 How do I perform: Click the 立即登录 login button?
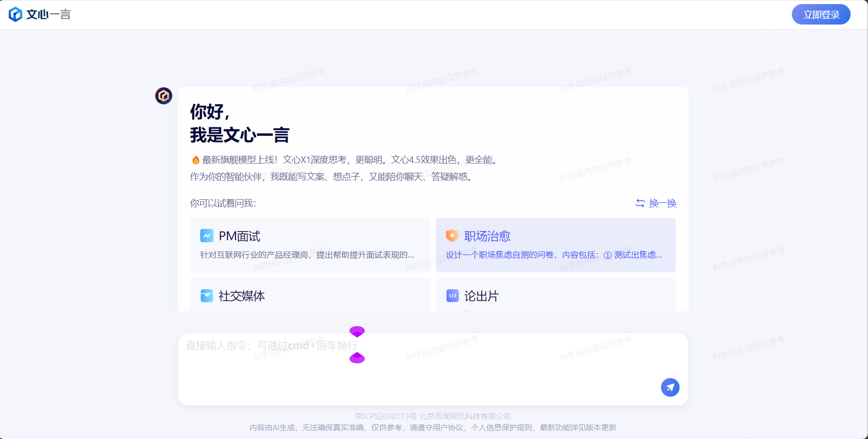[821, 14]
